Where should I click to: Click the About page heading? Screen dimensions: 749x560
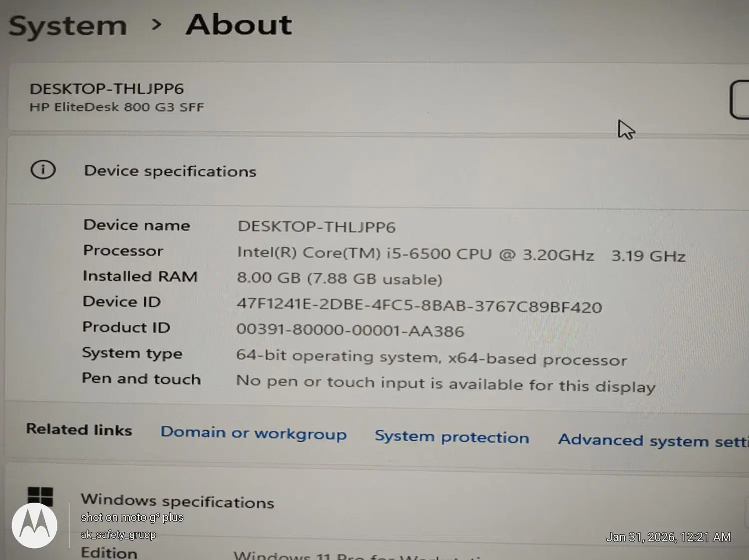[x=239, y=24]
